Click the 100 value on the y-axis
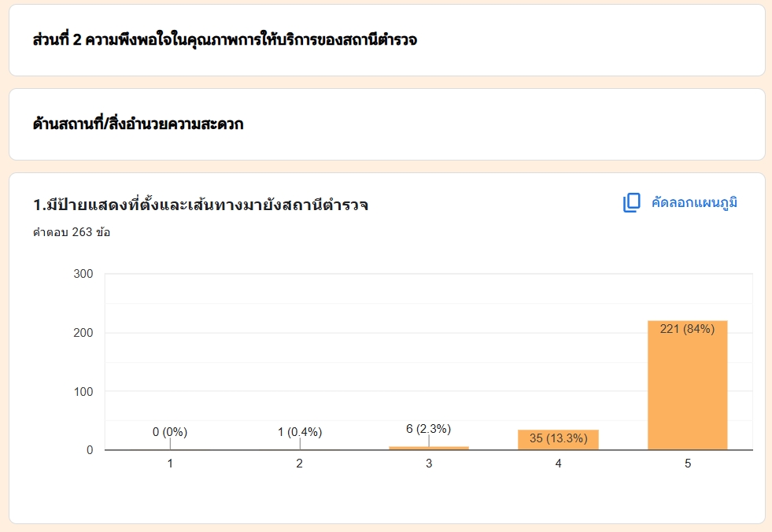Viewport: 772px width, 532px height. [83, 392]
